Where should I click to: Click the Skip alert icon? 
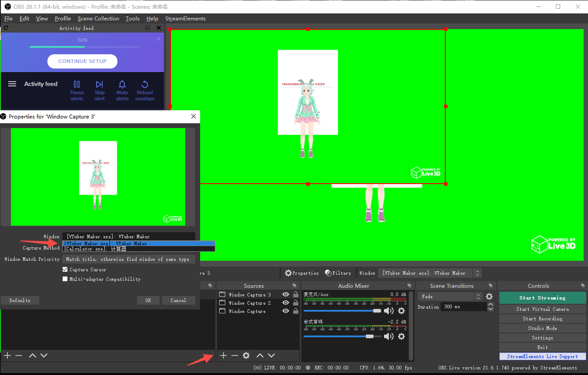click(99, 85)
